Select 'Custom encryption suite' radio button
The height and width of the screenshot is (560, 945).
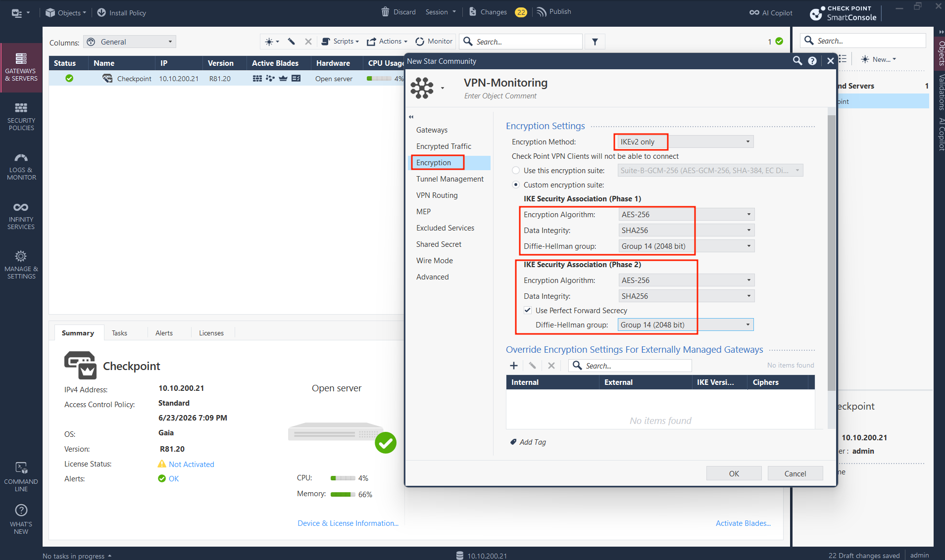coord(516,185)
